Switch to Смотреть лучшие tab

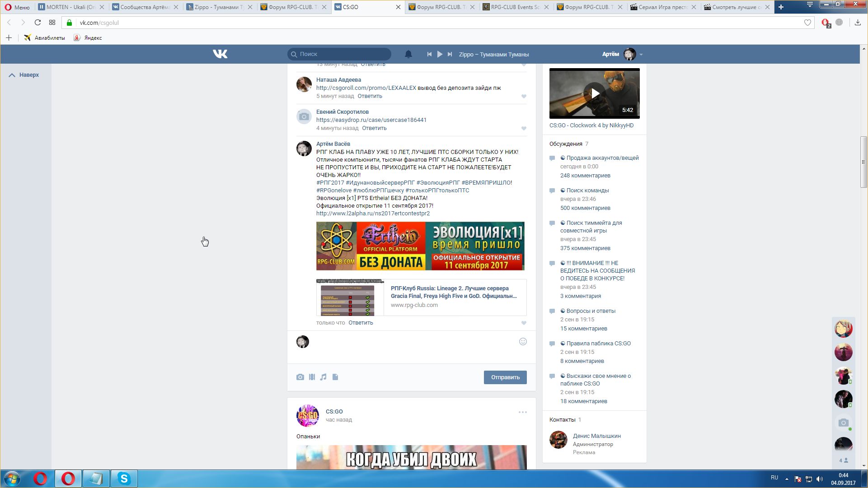point(737,7)
